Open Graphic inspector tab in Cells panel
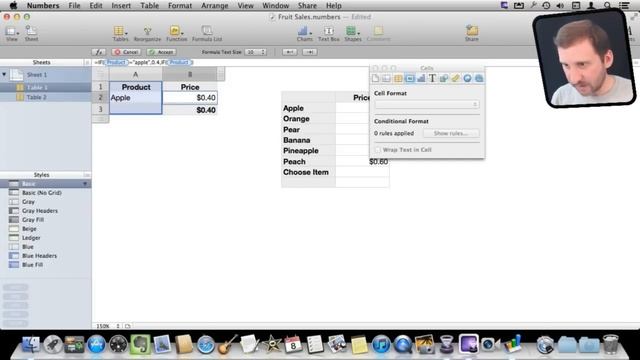 pyautogui.click(x=444, y=78)
